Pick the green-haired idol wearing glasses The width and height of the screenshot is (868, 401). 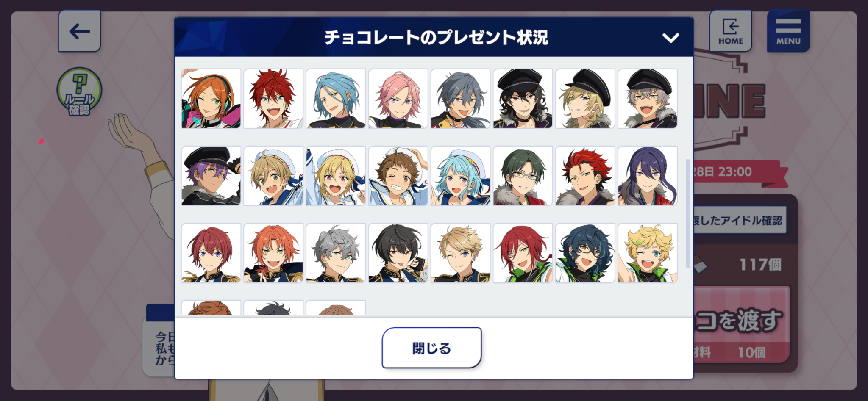coord(523,176)
